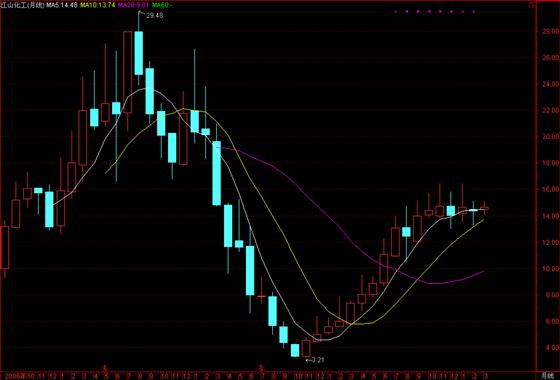Click the 江山化工(月线) stock title
The image size is (560, 380).
click(x=22, y=5)
